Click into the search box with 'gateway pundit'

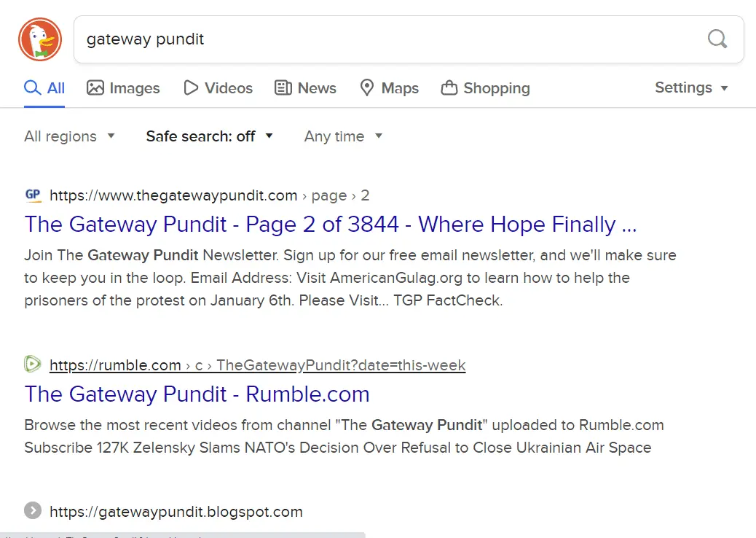pyautogui.click(x=386, y=39)
